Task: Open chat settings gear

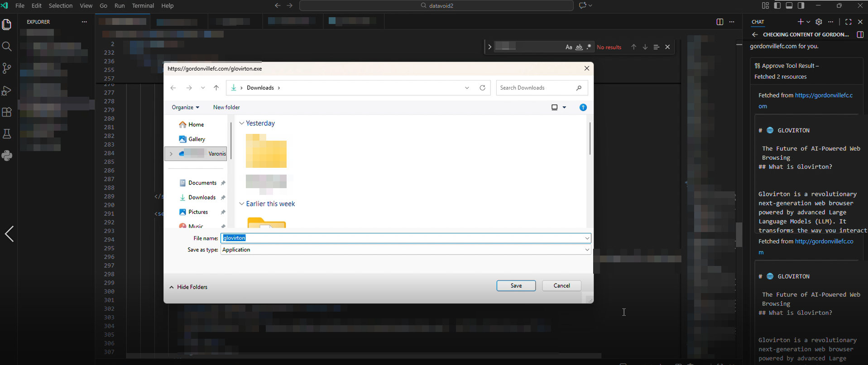Action: coord(819,22)
